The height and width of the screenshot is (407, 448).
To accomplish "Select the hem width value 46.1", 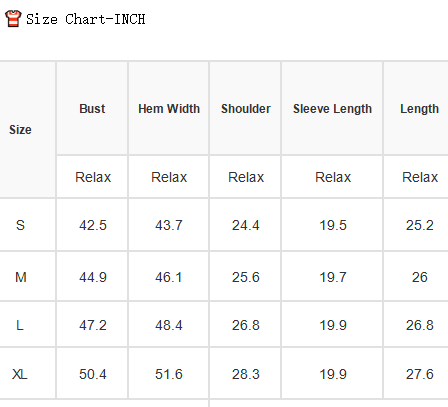I will pos(169,277).
